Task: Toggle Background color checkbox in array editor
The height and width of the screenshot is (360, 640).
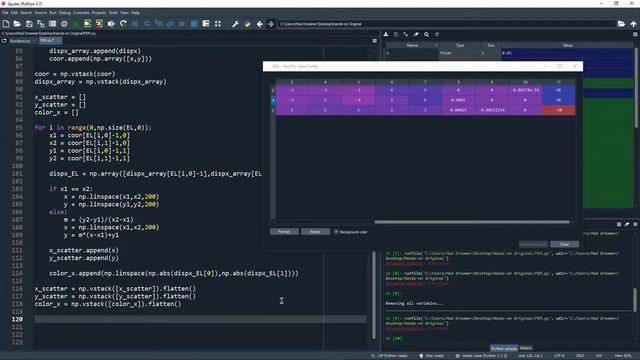Action: (x=336, y=232)
